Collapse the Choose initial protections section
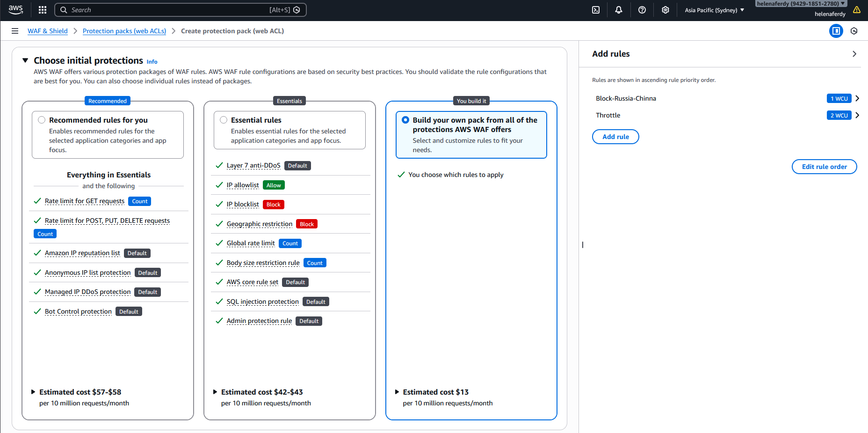The height and width of the screenshot is (433, 868). coord(25,60)
